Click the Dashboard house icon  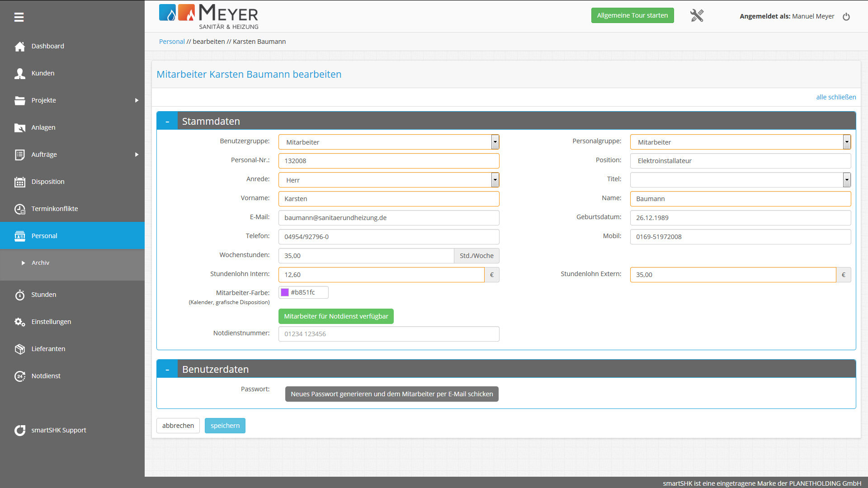click(x=19, y=46)
